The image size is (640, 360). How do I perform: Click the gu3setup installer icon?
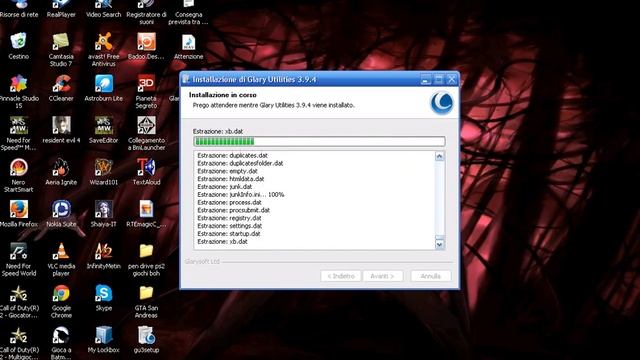[x=146, y=335]
